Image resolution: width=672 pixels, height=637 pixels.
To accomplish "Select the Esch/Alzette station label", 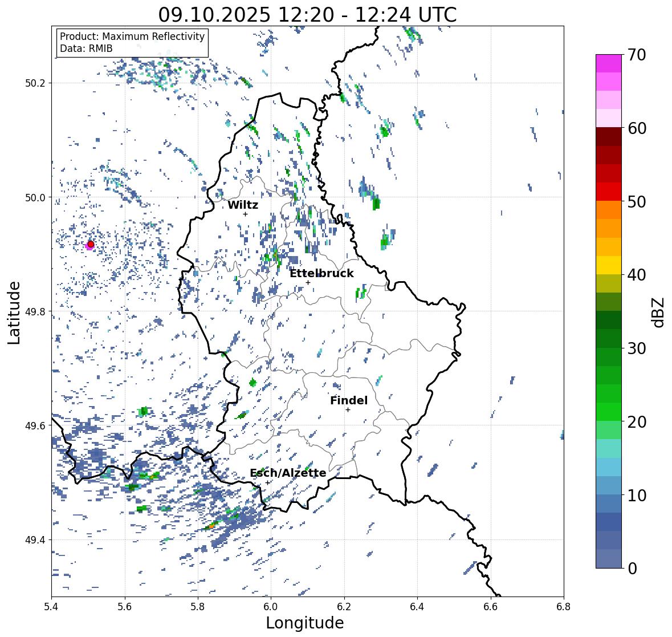I will [x=288, y=473].
